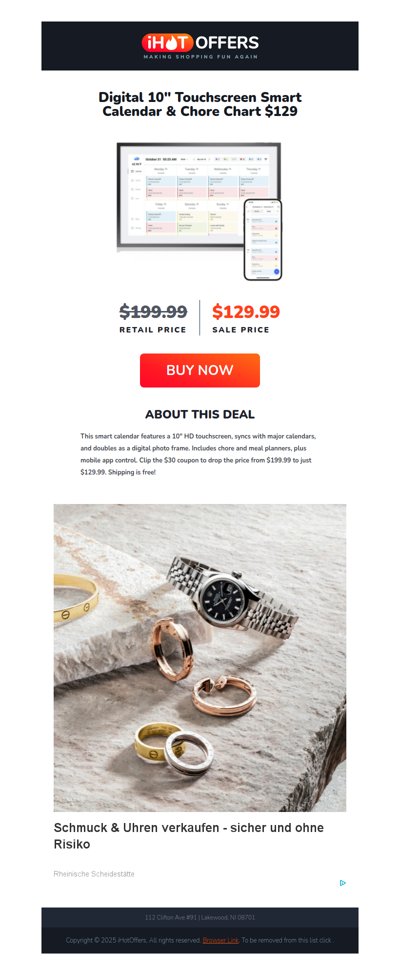This screenshot has height=954, width=400.
Task: Click the BUY NOW button
Action: 200,371
